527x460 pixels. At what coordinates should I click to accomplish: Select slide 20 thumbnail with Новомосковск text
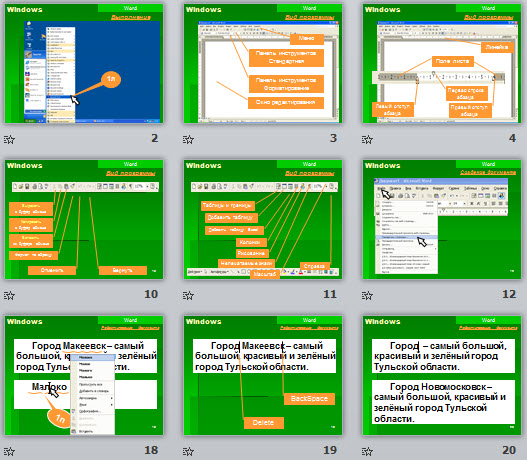coord(442,375)
